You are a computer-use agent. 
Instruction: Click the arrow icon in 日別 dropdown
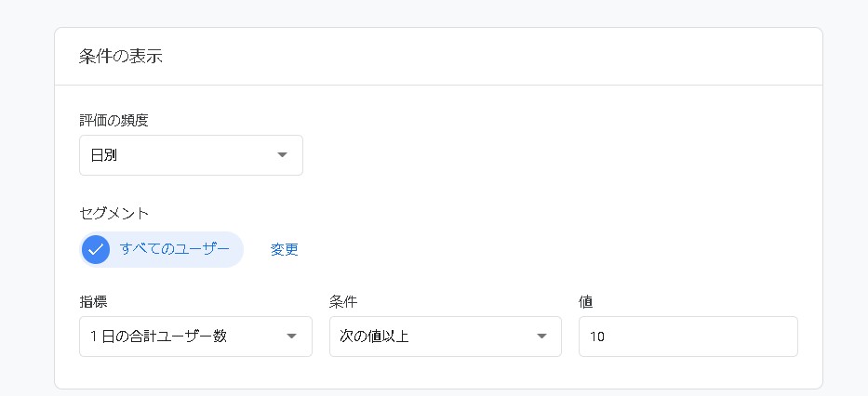tap(283, 155)
